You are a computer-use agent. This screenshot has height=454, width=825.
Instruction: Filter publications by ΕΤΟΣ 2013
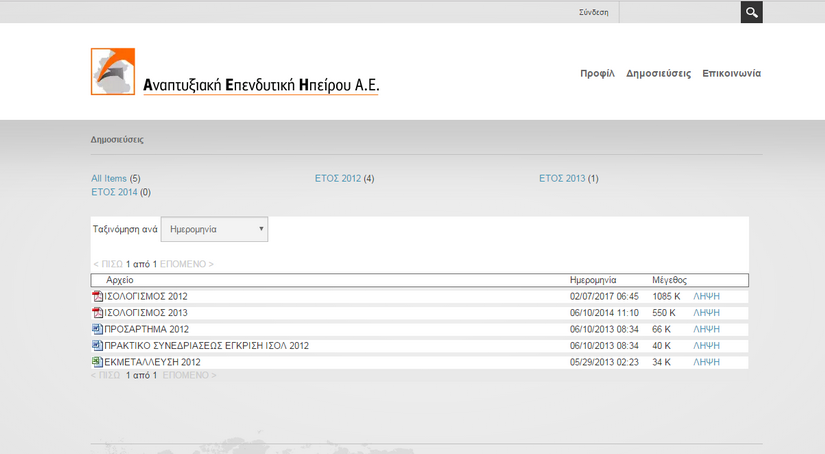click(x=561, y=179)
